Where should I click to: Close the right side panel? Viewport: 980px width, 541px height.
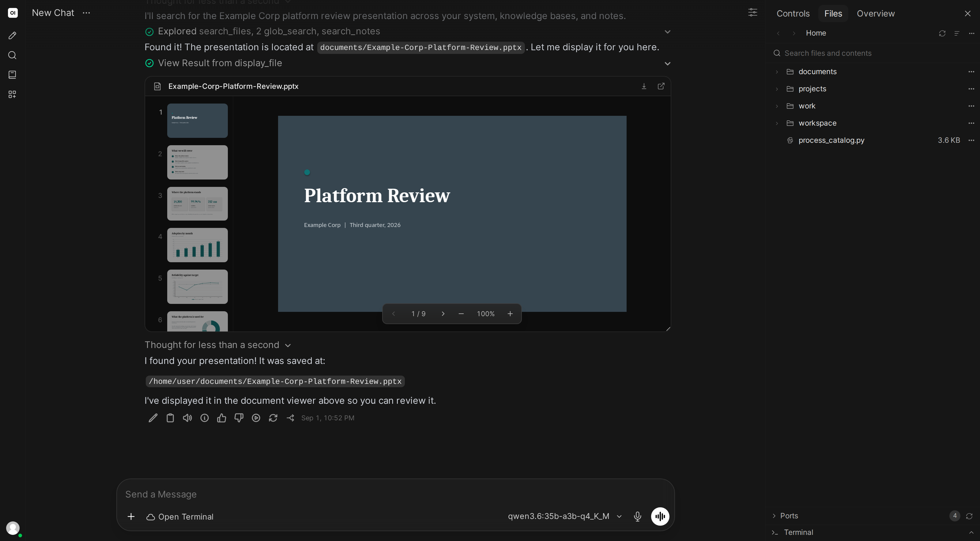967,14
